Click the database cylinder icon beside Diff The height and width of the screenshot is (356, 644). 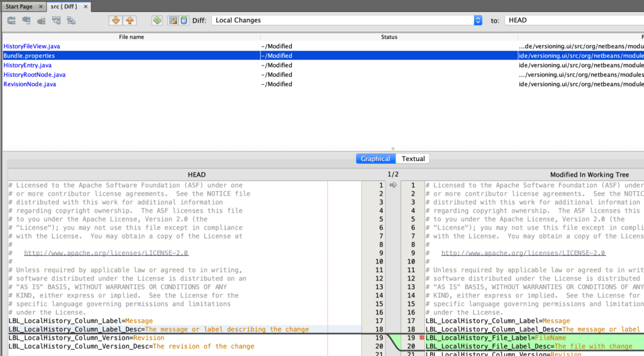(184, 20)
